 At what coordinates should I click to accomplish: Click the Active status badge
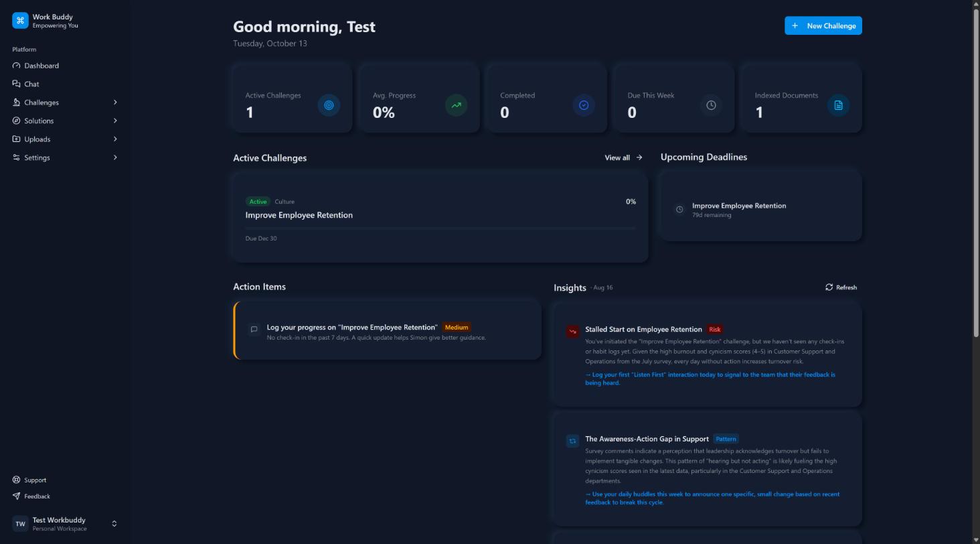(258, 202)
